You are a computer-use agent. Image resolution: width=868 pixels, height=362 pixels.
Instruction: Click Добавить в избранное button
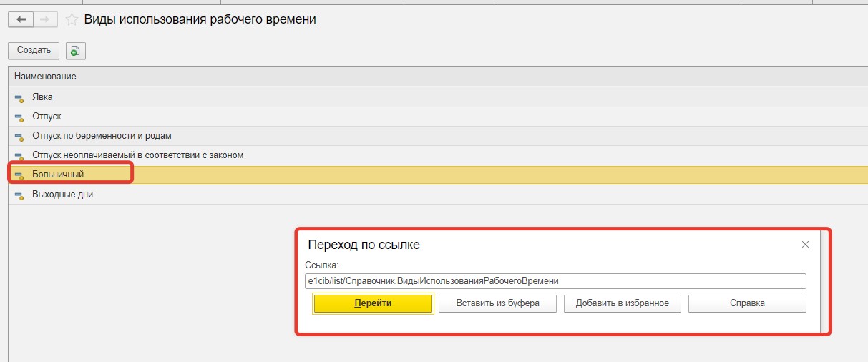[x=623, y=303]
